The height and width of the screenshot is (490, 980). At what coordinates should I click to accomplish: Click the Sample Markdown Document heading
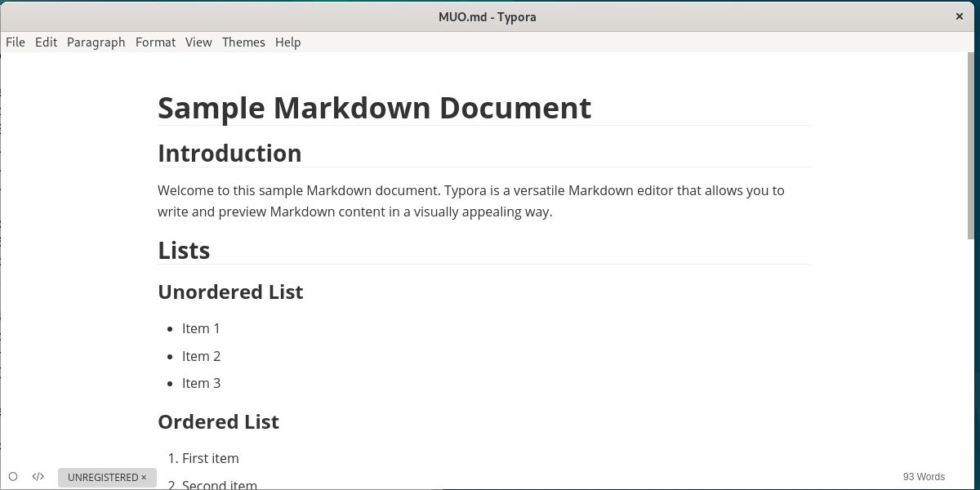pyautogui.click(x=374, y=107)
